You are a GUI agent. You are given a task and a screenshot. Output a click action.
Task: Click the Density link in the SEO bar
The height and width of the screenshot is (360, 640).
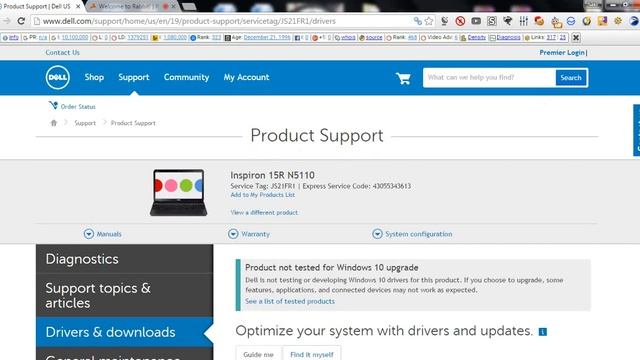point(476,37)
